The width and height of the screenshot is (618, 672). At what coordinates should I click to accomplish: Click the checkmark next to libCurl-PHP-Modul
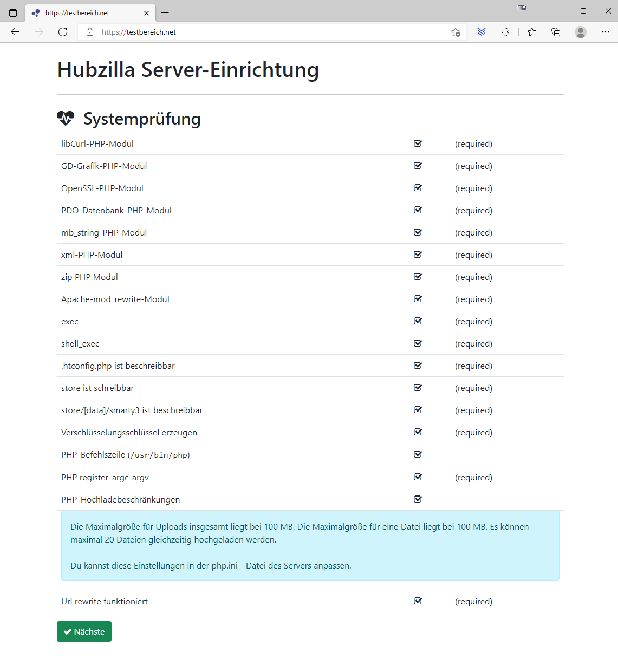click(418, 143)
